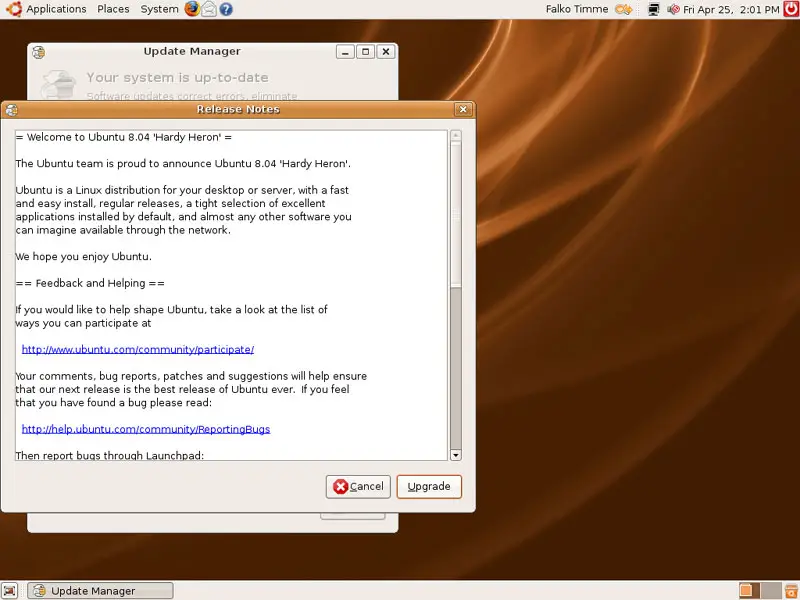The width and height of the screenshot is (800, 600).
Task: Click the "The Ubuntu team is proud to announce" line
Action: pos(183,164)
